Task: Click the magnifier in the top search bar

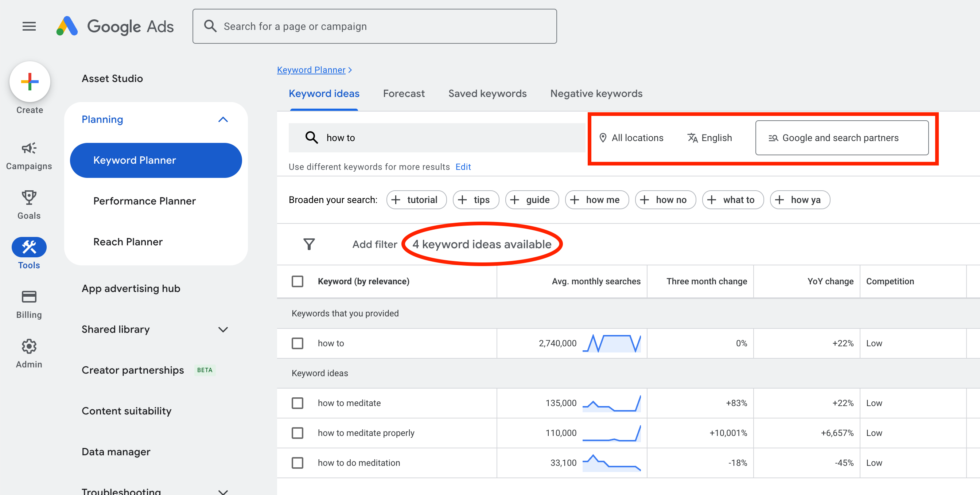Action: tap(210, 26)
